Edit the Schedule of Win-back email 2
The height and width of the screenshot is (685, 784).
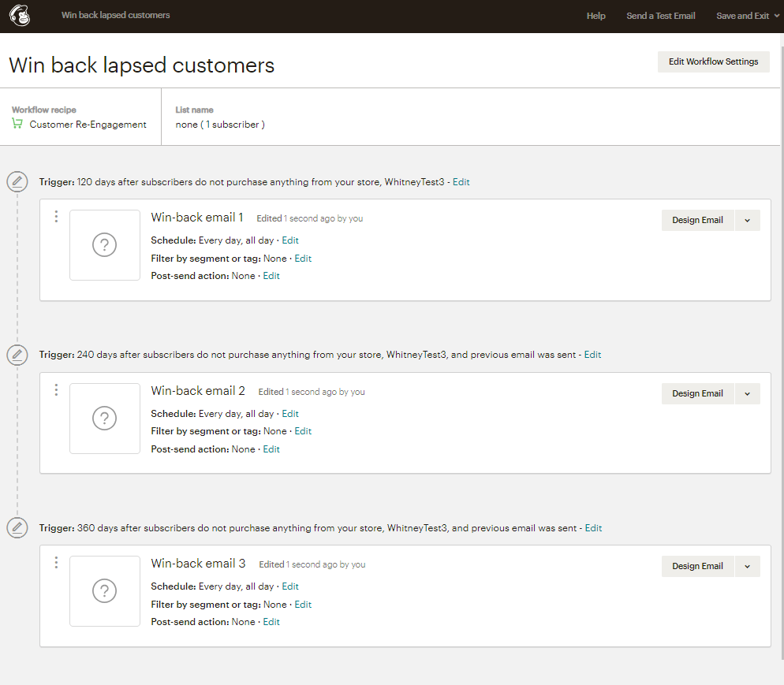(x=290, y=414)
